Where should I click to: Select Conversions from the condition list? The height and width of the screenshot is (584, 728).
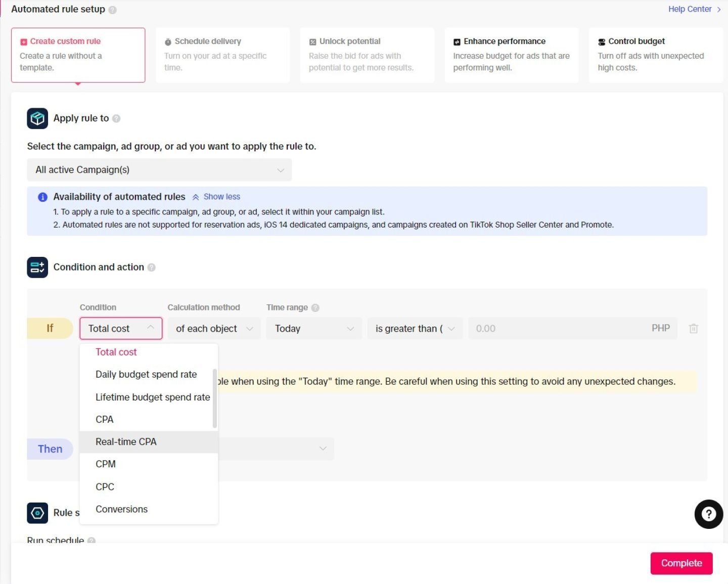click(122, 509)
